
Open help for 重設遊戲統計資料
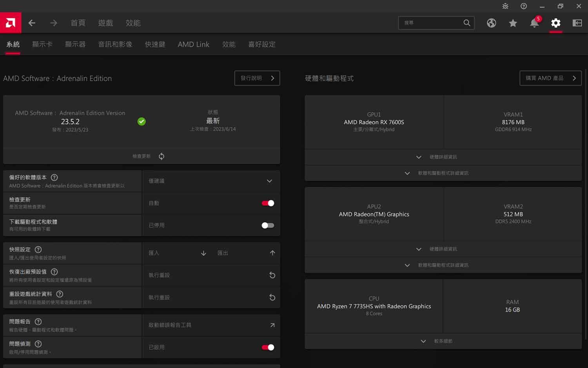[60, 294]
